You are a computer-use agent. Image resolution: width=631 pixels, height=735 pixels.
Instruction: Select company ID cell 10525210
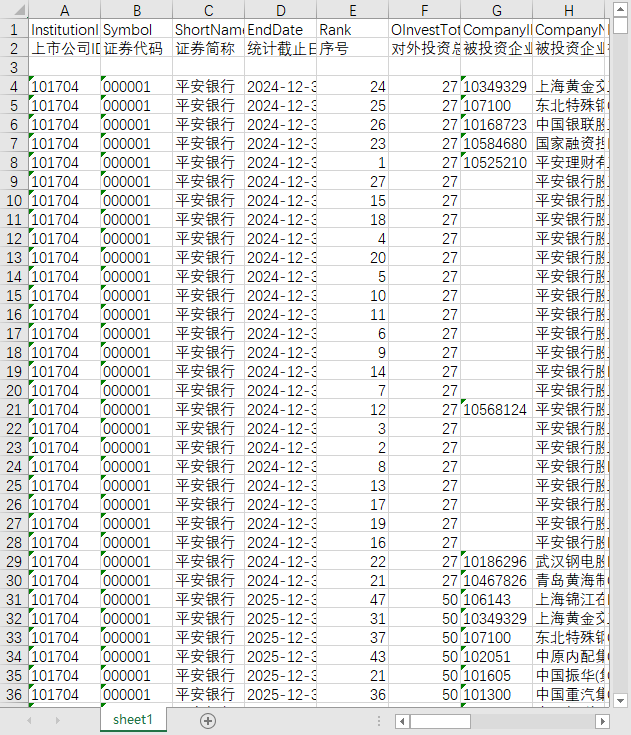click(496, 163)
